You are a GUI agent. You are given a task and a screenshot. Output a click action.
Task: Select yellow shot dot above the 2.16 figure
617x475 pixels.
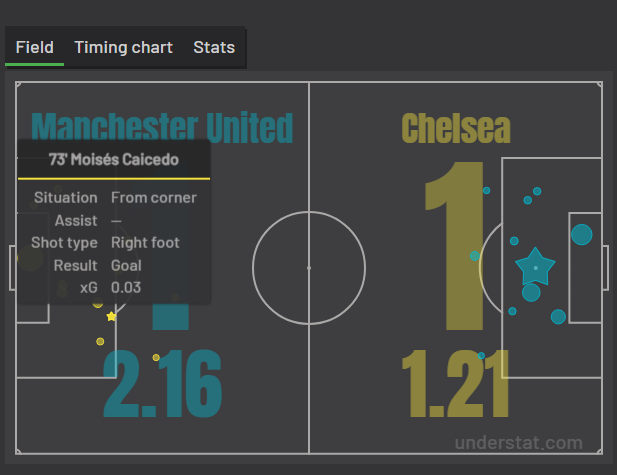click(x=156, y=357)
